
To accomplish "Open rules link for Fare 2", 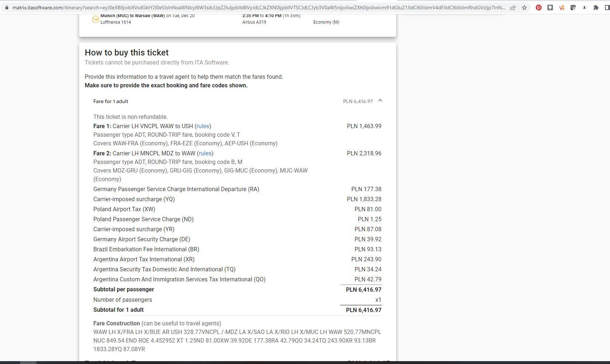I will click(x=205, y=154).
